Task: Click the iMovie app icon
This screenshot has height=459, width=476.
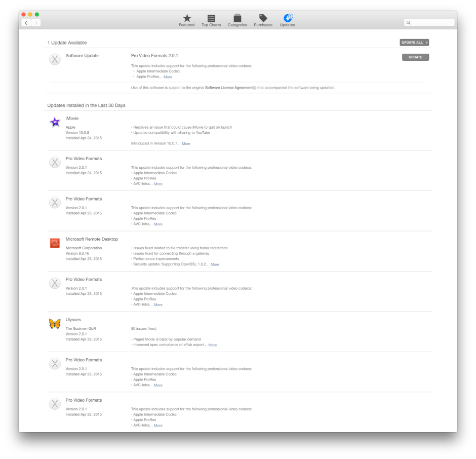Action: pos(55,122)
